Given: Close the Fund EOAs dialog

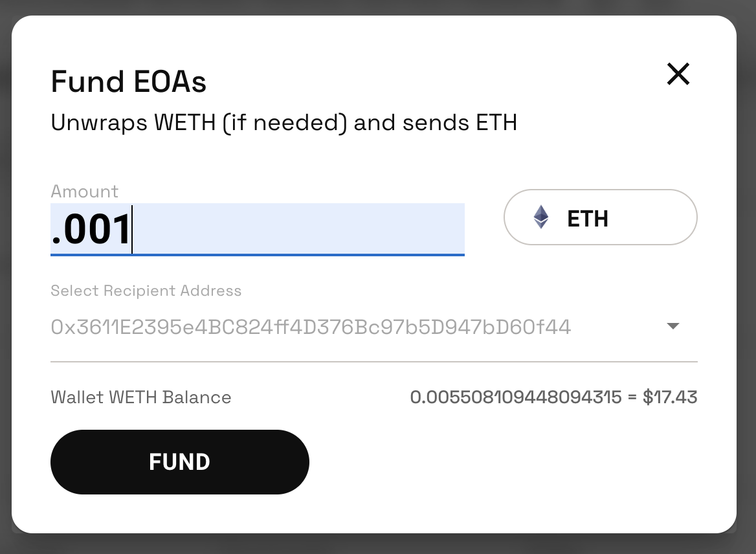Looking at the screenshot, I should [x=678, y=74].
